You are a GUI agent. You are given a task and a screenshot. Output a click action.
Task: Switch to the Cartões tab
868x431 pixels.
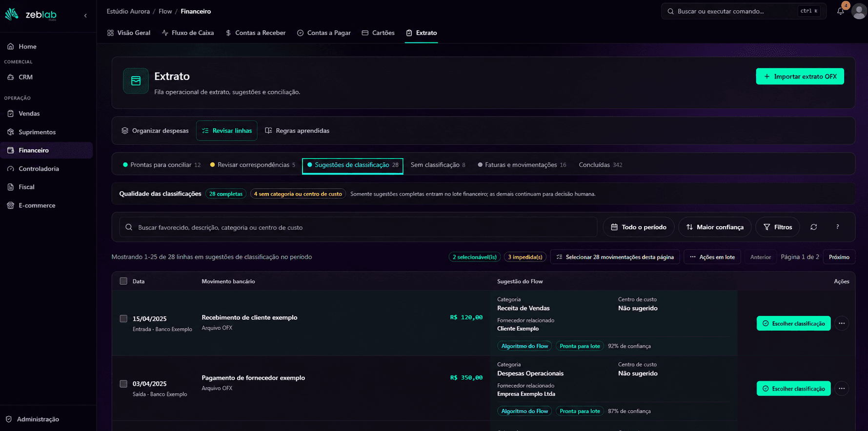(378, 33)
